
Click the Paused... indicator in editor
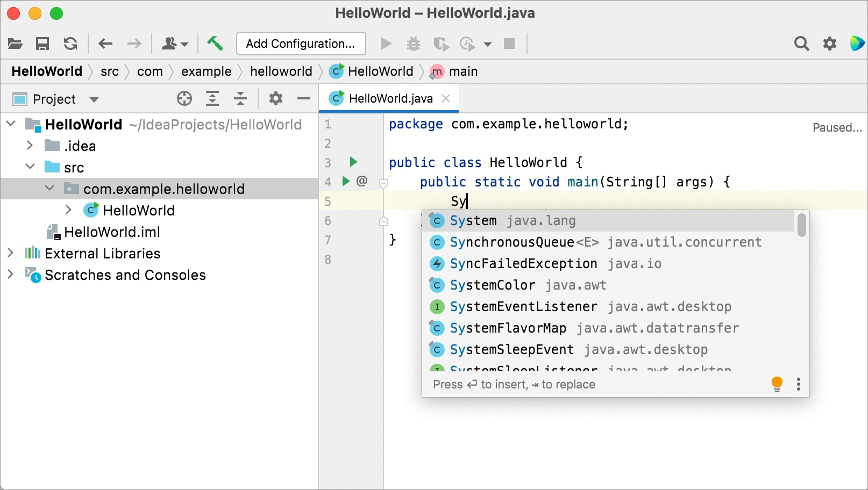tap(837, 127)
